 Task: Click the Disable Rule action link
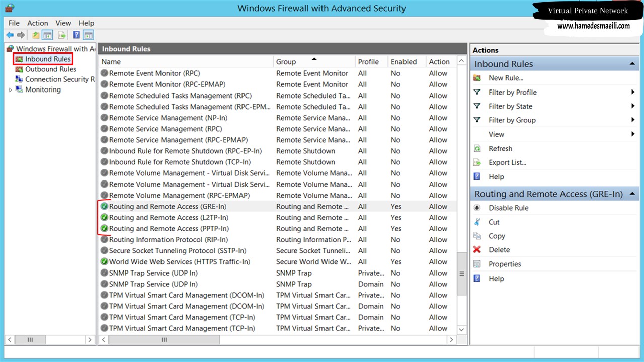509,208
